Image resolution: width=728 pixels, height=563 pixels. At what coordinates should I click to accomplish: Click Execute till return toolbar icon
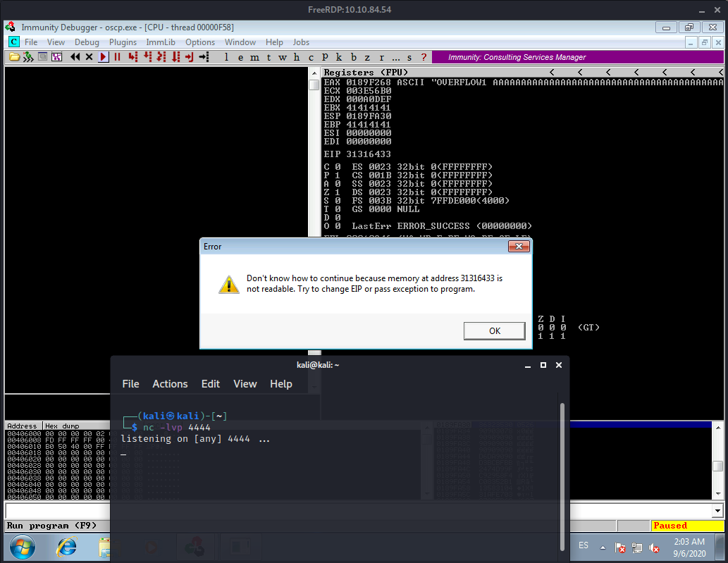pos(190,57)
